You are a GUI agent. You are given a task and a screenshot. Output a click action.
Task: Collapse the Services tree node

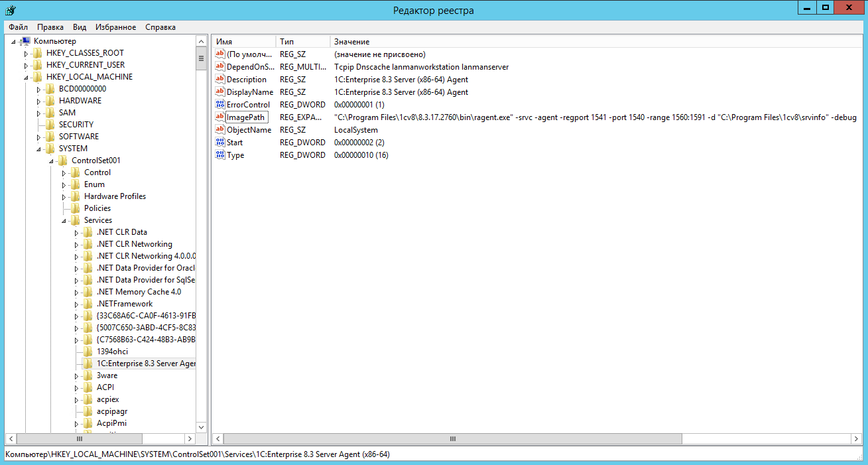pyautogui.click(x=64, y=221)
